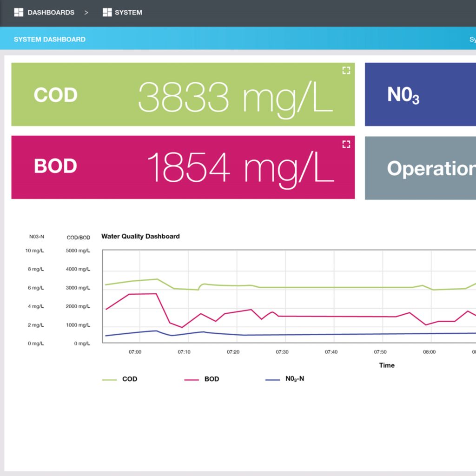Select the SYSTEM DASHBOARD header title

pyautogui.click(x=50, y=40)
